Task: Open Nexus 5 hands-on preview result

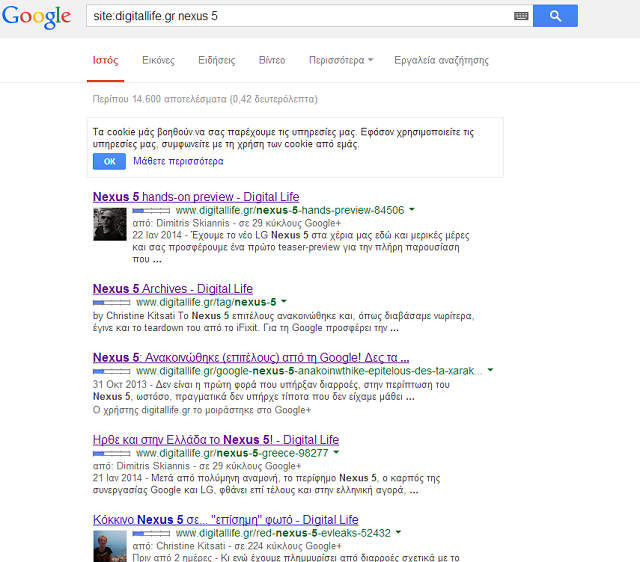Action: [x=196, y=197]
